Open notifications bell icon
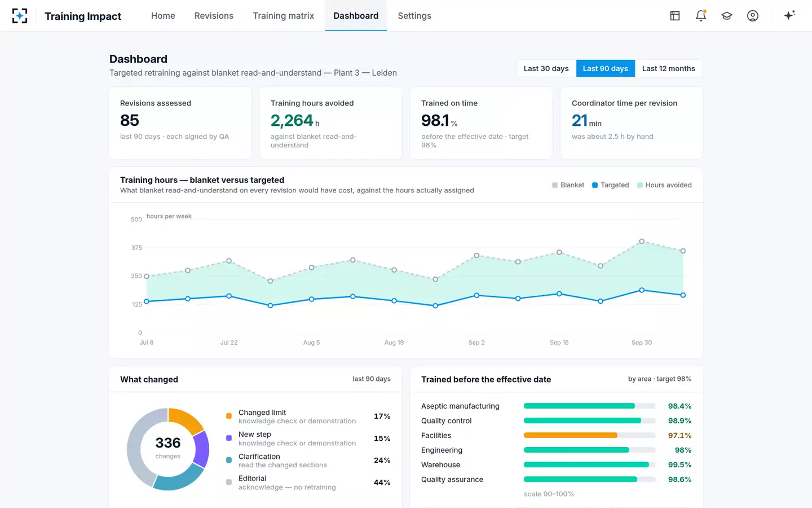This screenshot has height=508, width=812. tap(701, 16)
